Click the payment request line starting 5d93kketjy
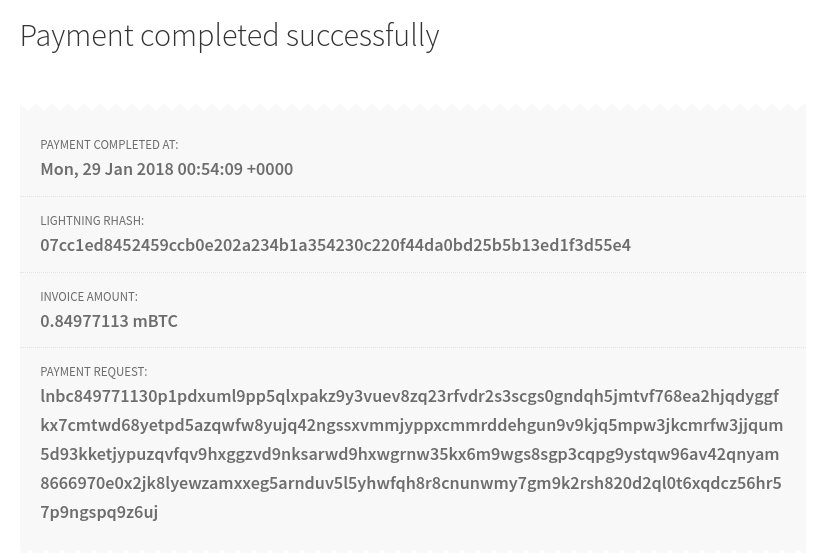The width and height of the screenshot is (835, 553). click(x=410, y=454)
